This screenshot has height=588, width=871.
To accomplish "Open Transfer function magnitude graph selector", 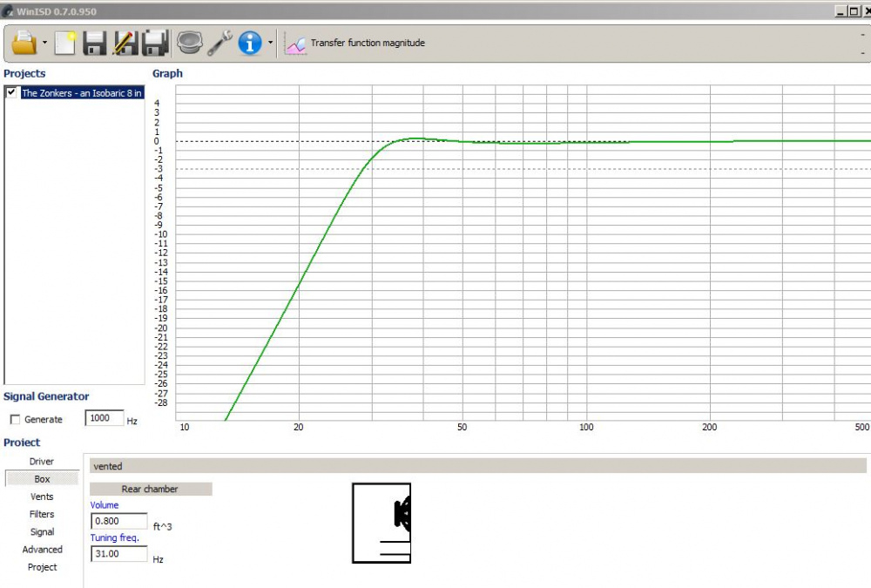I will (368, 43).
